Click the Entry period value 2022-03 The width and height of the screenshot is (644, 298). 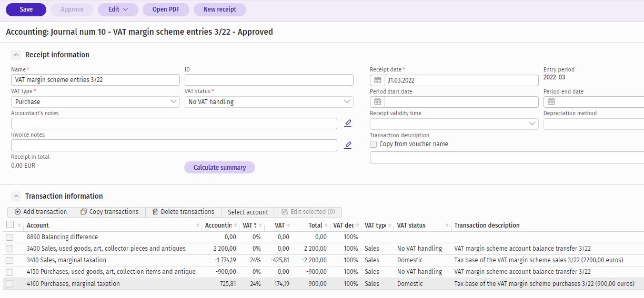coord(554,77)
